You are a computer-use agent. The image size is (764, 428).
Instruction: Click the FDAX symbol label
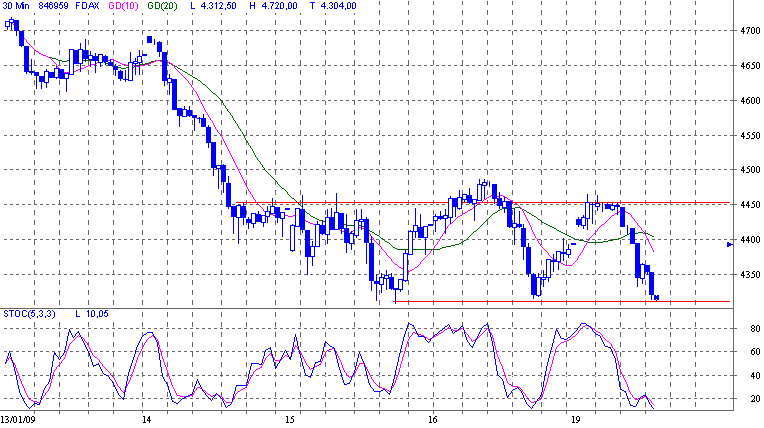coord(87,6)
